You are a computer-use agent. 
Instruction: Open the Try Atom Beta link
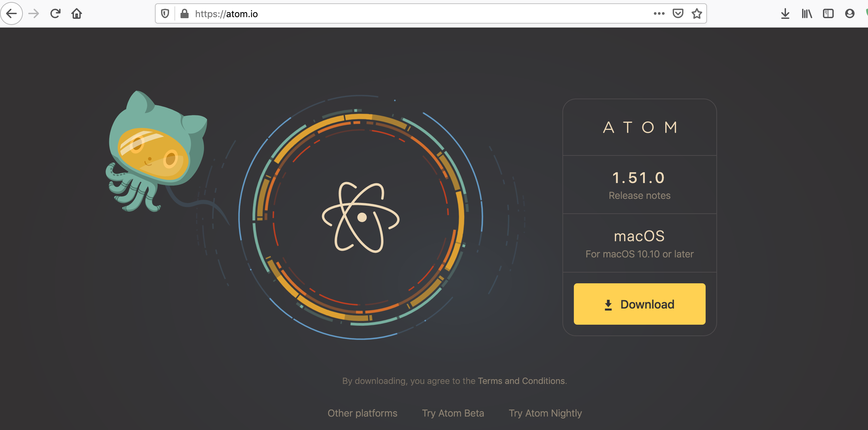tap(453, 413)
